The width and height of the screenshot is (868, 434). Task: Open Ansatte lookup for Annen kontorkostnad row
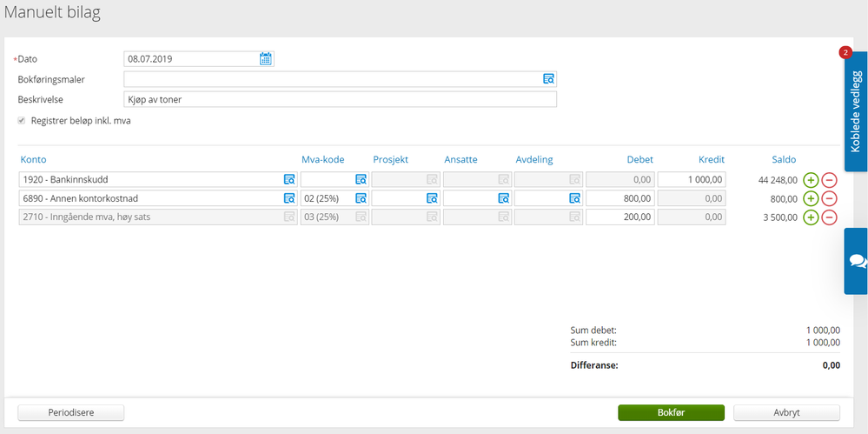(504, 198)
